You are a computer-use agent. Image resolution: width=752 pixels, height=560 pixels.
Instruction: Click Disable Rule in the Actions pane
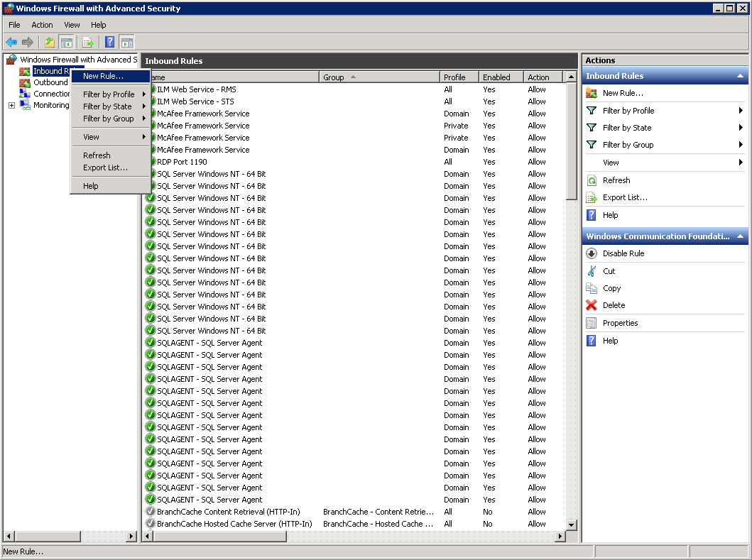point(623,253)
